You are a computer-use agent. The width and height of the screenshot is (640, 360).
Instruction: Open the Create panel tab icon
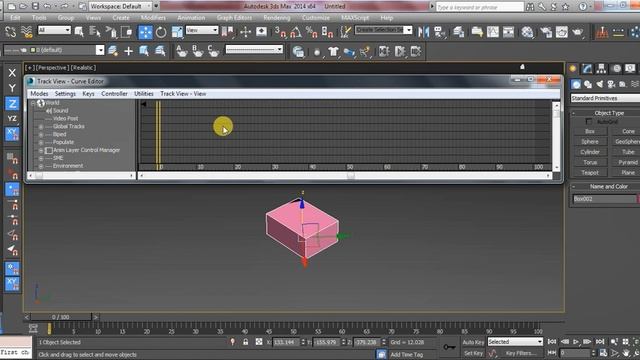click(x=573, y=69)
